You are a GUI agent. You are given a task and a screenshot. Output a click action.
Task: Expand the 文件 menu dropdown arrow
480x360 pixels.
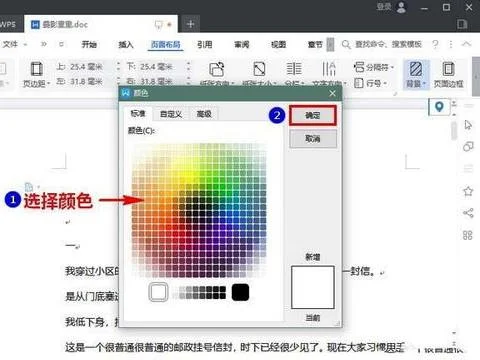point(25,45)
